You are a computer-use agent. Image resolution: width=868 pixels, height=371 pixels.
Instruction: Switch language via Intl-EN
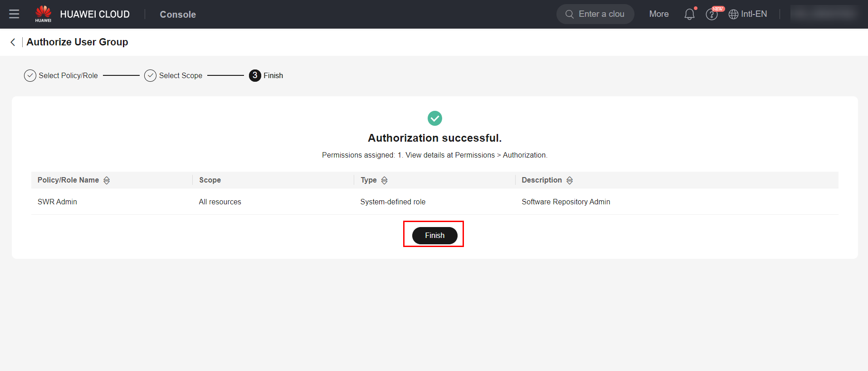(754, 14)
